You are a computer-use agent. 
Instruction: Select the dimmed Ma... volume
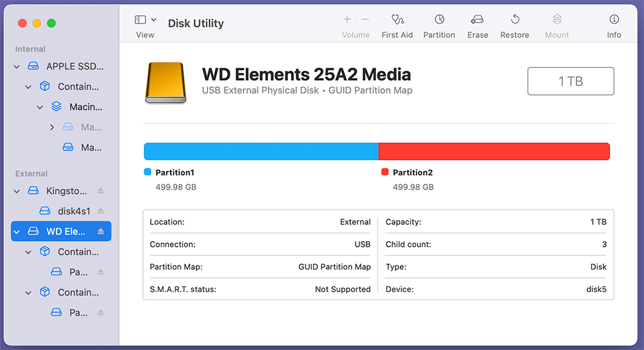(81, 127)
